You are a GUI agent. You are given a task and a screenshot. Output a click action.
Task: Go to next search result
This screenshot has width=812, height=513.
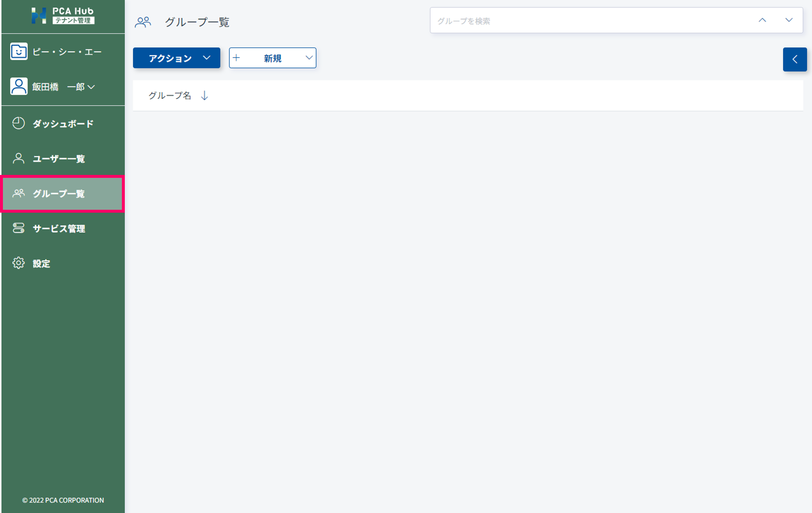[789, 20]
